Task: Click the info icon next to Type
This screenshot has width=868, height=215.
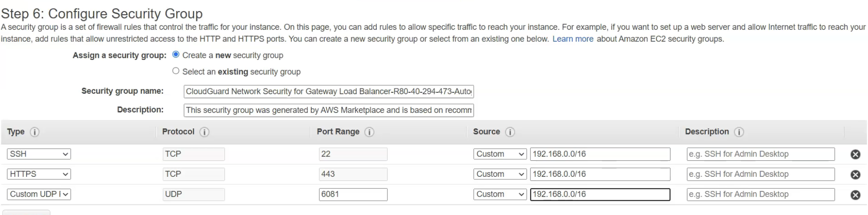Action: coord(34,132)
